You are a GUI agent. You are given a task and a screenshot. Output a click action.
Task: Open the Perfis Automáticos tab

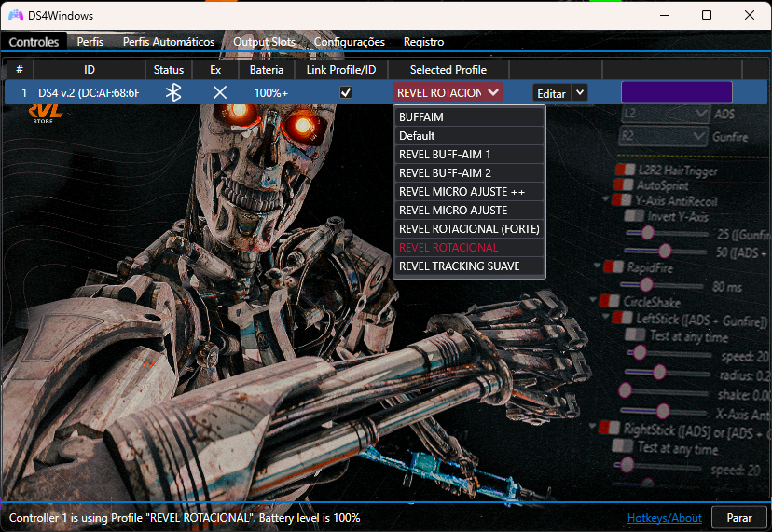click(169, 42)
